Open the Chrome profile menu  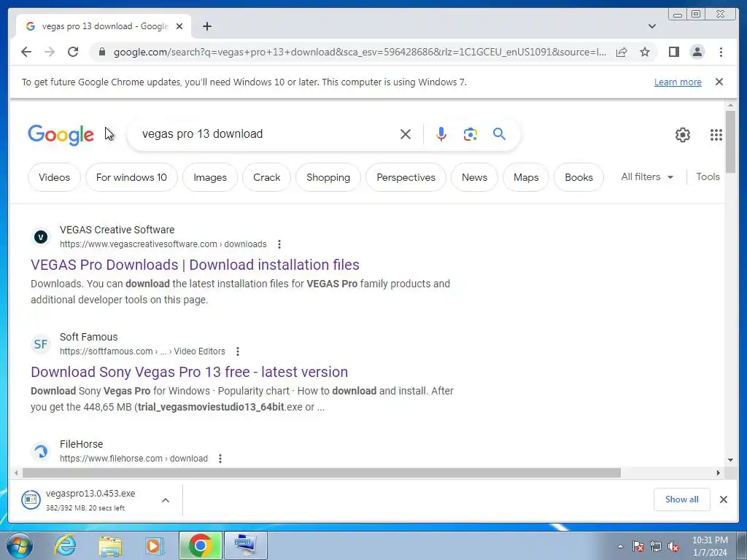tap(697, 52)
